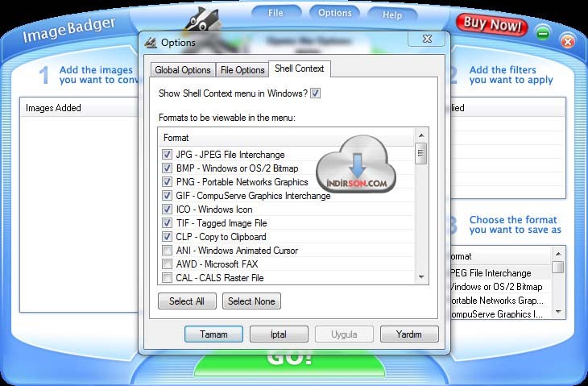Select Windows or OS/2 Bitmap in save list
The height and width of the screenshot is (386, 588).
(500, 287)
